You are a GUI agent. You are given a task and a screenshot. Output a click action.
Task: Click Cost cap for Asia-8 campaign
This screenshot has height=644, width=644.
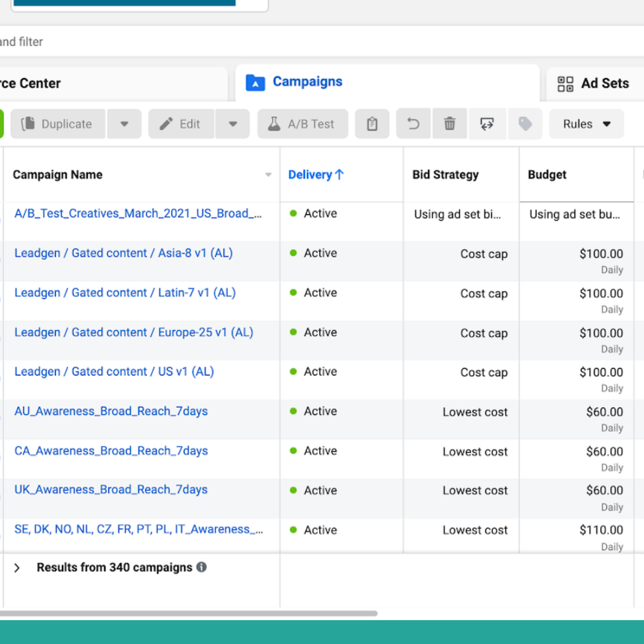(484, 254)
